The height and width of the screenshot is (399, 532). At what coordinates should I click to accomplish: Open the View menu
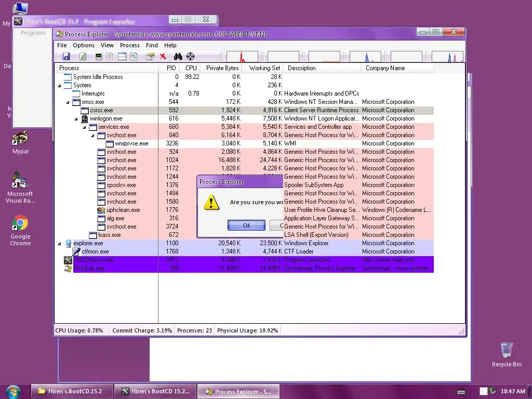point(107,45)
